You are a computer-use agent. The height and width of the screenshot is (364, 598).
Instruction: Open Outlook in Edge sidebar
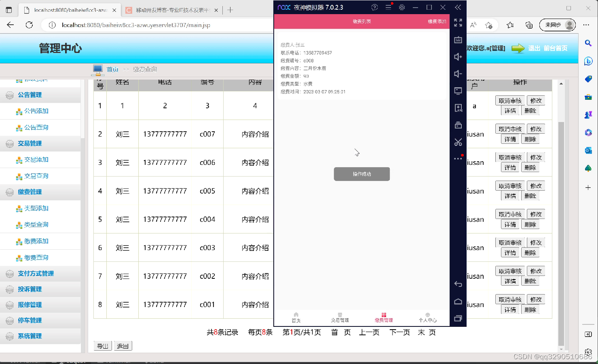[588, 150]
